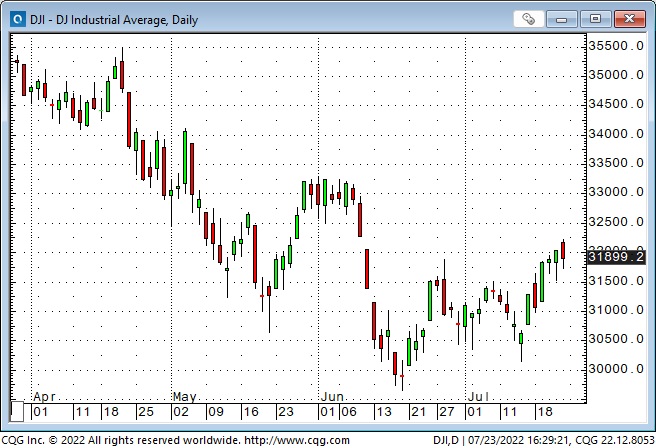Click the current price label 31899.2
The width and height of the screenshot is (656, 448).
click(x=616, y=256)
